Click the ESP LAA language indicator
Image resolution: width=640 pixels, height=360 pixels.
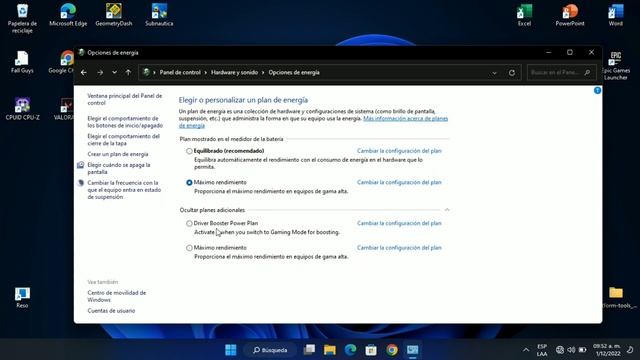pos(542,350)
